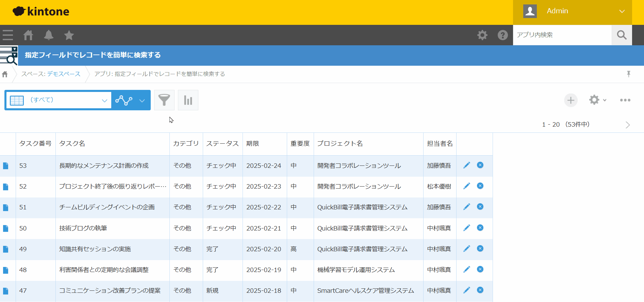The image size is (644, 302).
Task: Open record details for task 50
Action: (6, 228)
